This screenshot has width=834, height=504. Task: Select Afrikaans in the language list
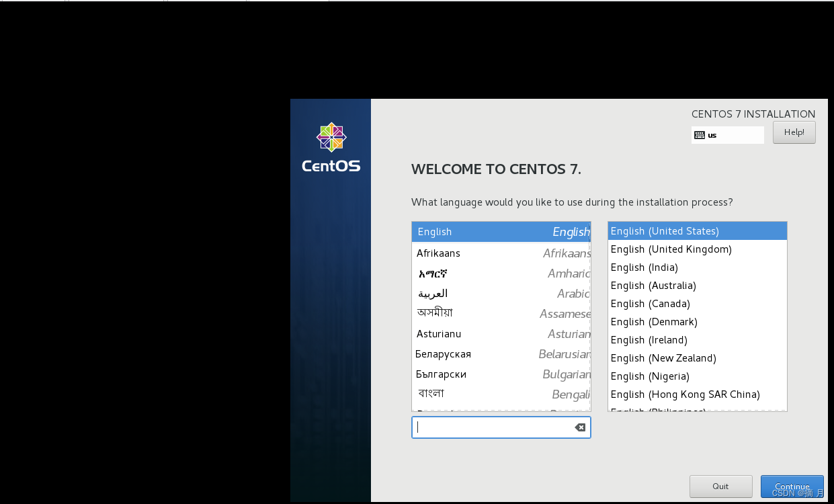[x=501, y=253]
